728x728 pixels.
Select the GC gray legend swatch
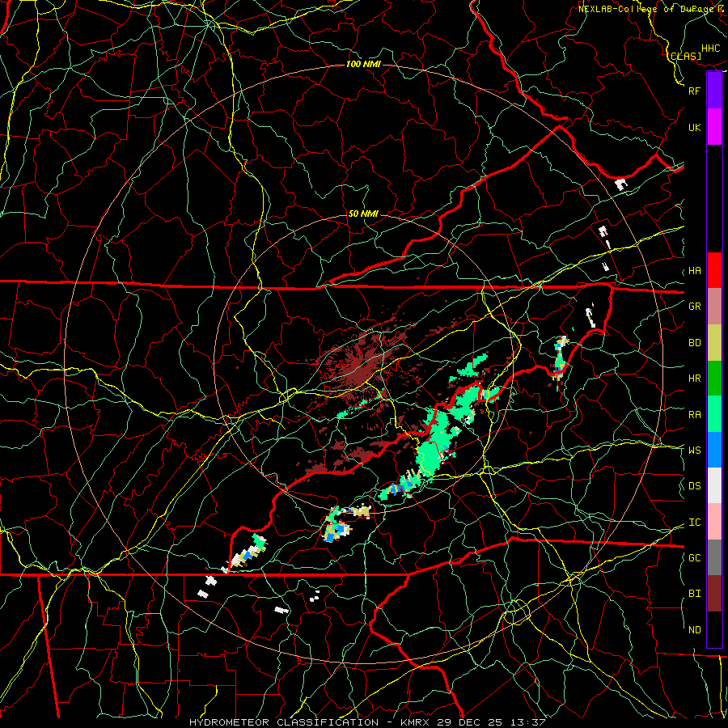[x=714, y=557]
